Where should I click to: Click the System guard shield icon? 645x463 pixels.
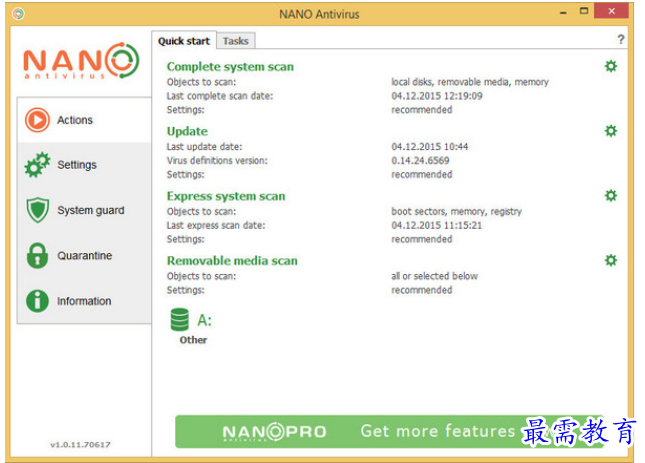pos(37,210)
